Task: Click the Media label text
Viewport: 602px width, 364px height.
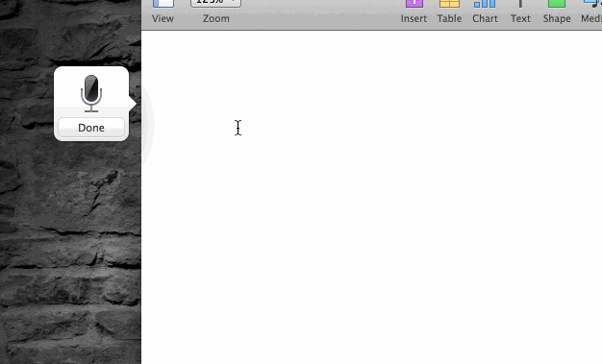Action: click(x=591, y=18)
